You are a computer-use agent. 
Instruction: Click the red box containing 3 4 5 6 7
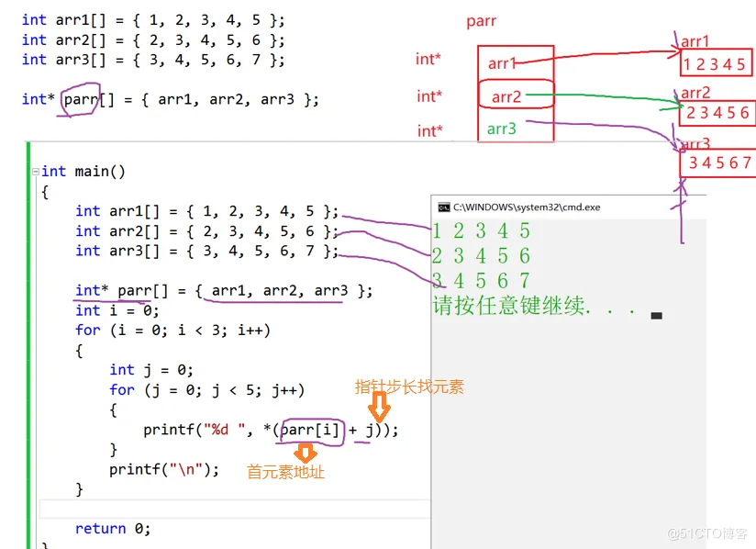point(717,162)
